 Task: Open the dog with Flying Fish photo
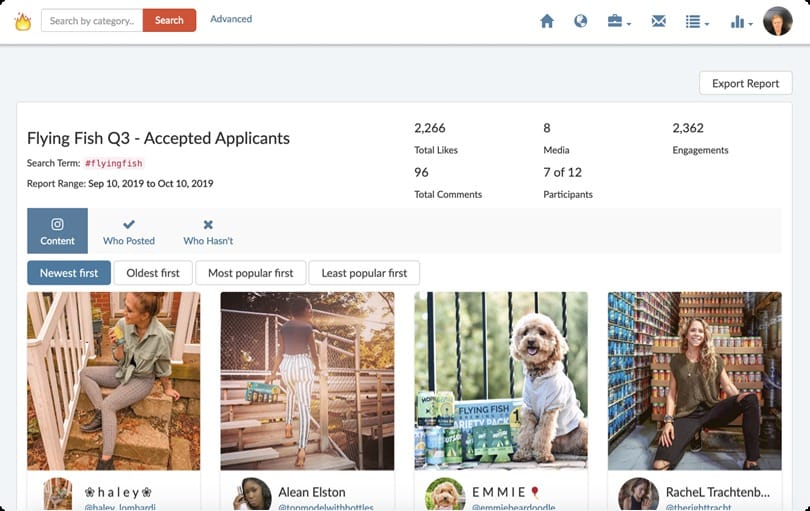coord(501,380)
